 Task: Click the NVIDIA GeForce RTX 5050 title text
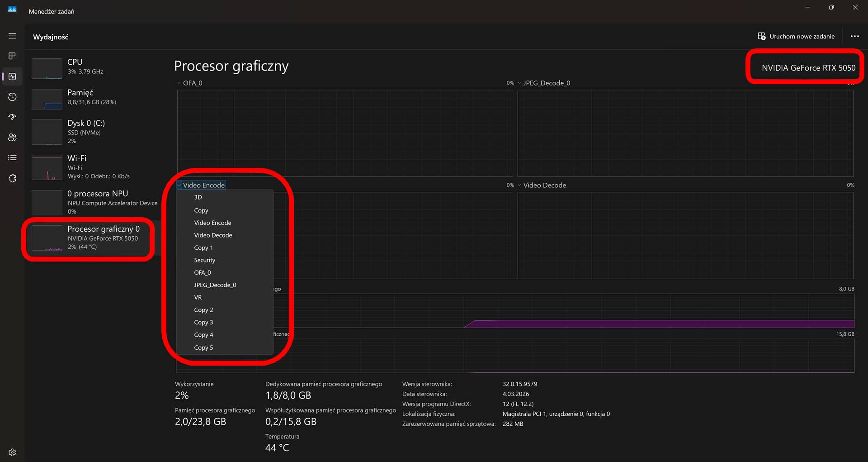(x=808, y=68)
